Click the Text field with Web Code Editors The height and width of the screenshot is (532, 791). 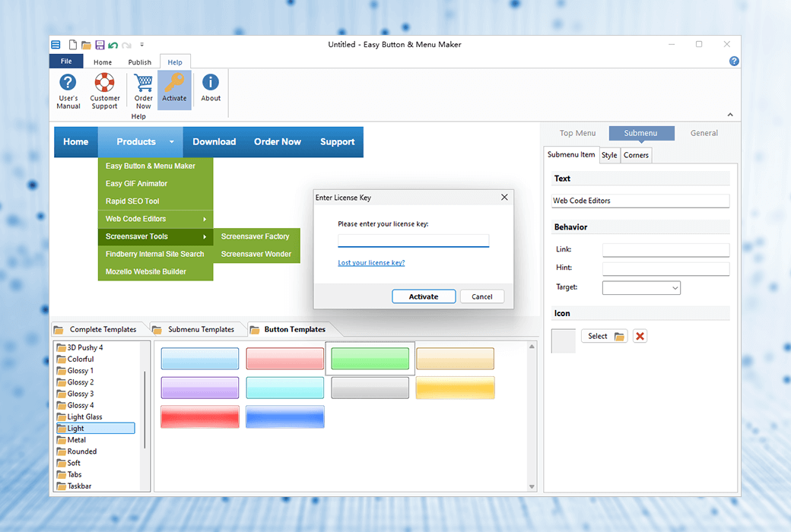click(x=640, y=201)
